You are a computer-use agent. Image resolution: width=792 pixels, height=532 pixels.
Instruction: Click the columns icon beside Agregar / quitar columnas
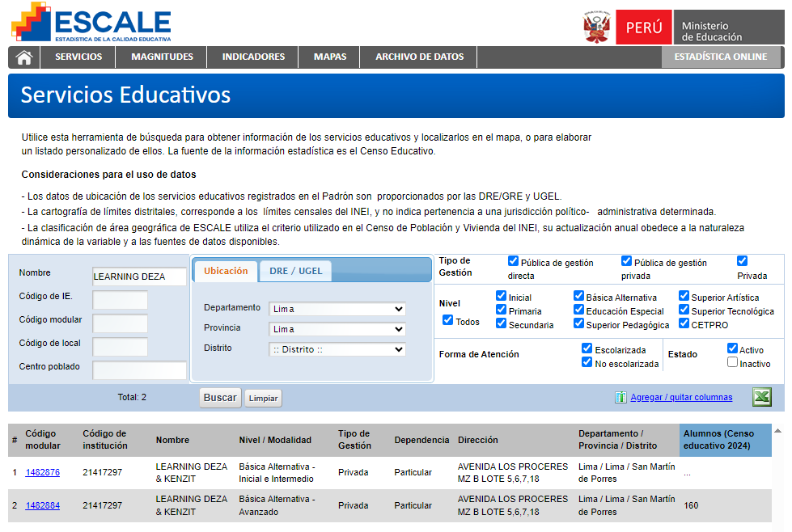point(620,397)
